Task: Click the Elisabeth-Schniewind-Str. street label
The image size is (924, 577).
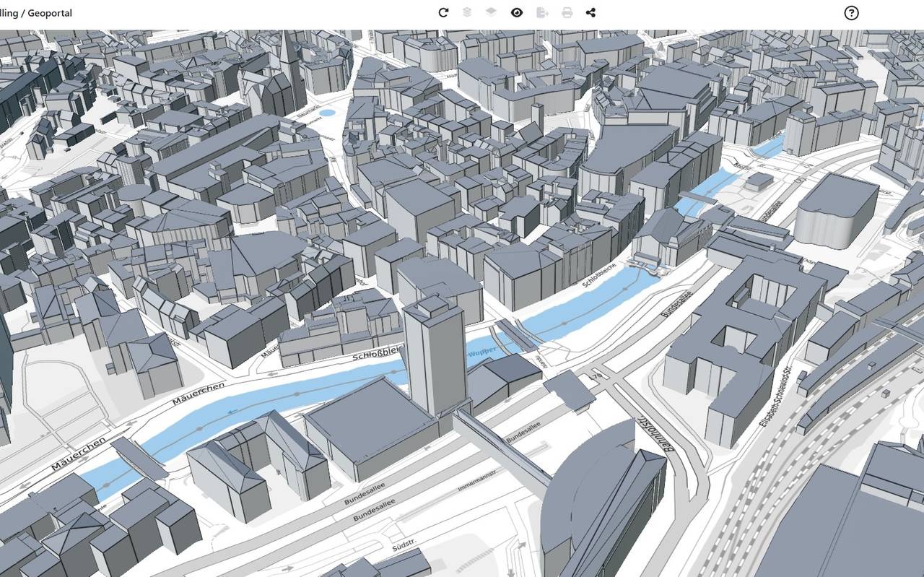Action: pos(775,396)
